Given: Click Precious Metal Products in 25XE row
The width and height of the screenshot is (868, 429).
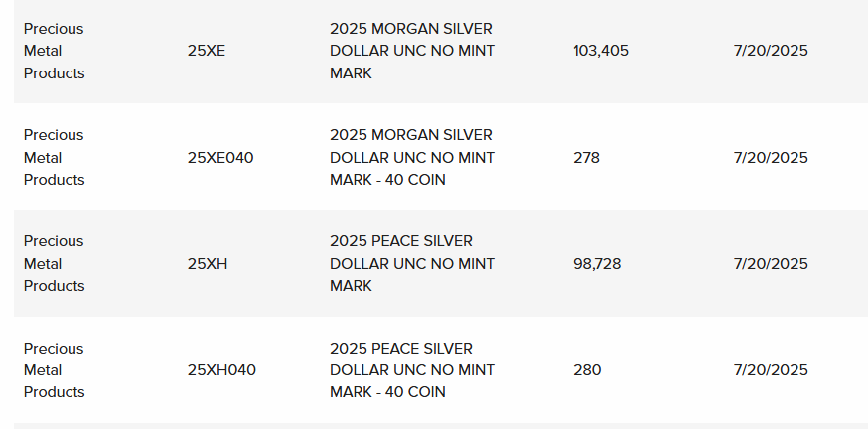Looking at the screenshot, I should [54, 51].
